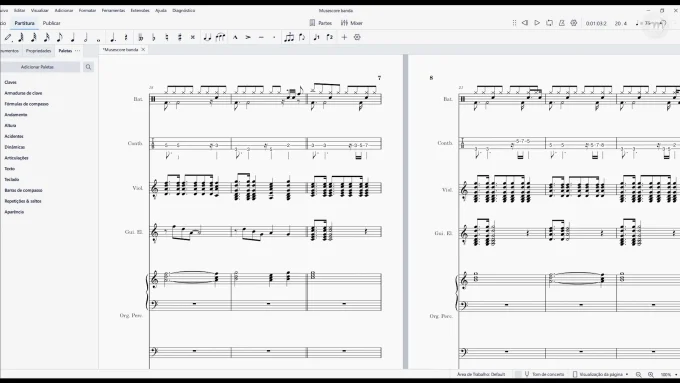Viewport: 680px width, 383px height.
Task: Open the tuplet tool
Action: click(289, 37)
